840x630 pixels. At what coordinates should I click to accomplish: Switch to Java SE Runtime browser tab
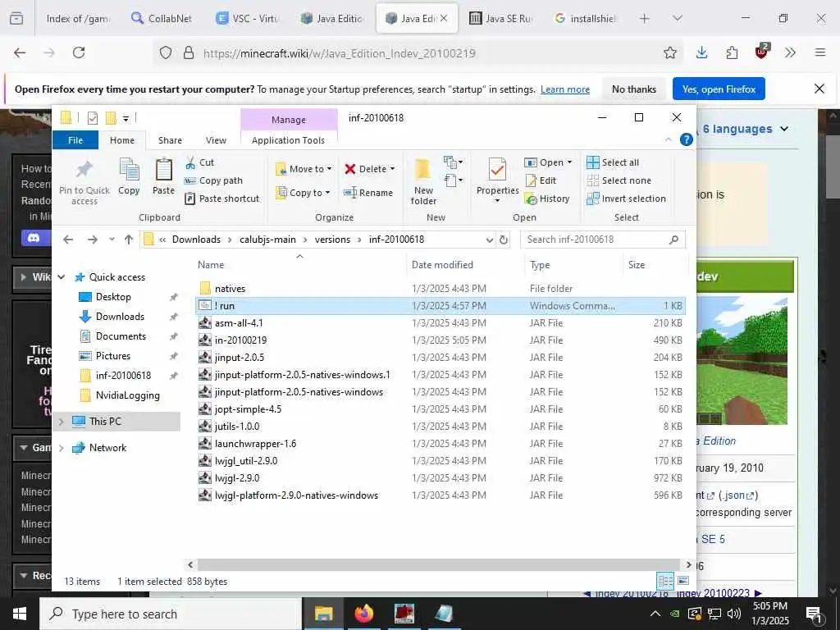(502, 18)
